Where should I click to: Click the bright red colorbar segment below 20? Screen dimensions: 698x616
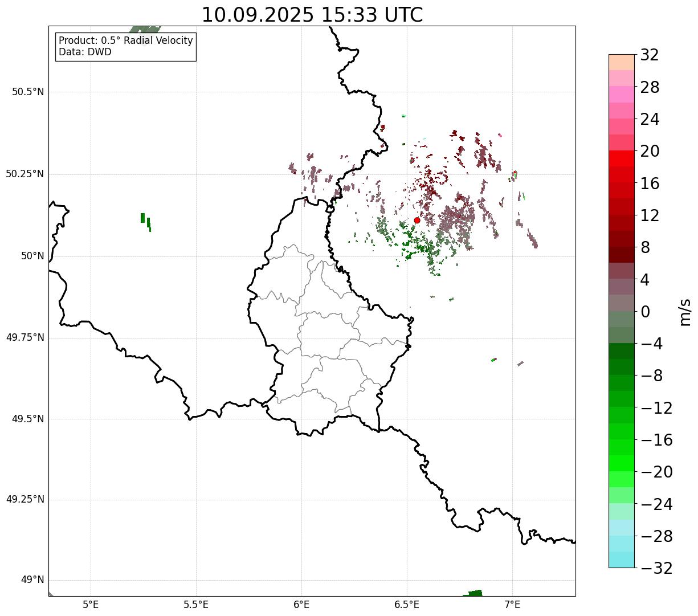(x=622, y=159)
